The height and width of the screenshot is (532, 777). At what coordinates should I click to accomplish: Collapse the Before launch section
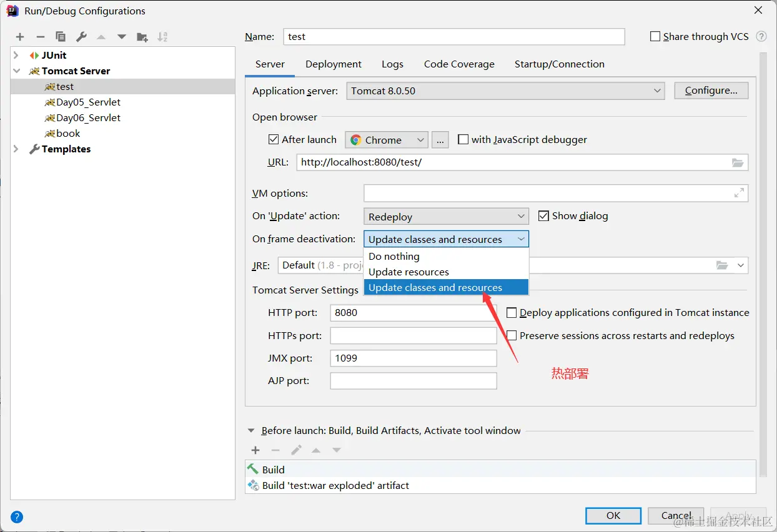251,431
